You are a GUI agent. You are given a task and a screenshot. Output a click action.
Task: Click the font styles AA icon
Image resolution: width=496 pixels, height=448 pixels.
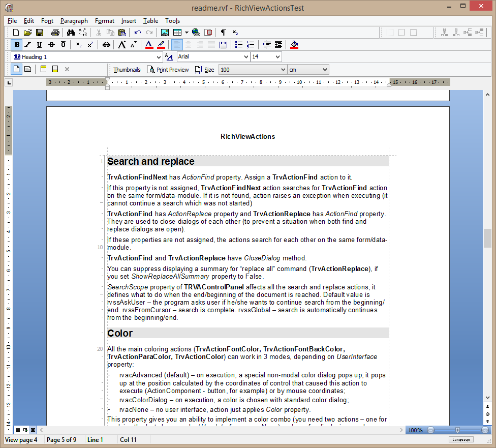click(x=169, y=57)
